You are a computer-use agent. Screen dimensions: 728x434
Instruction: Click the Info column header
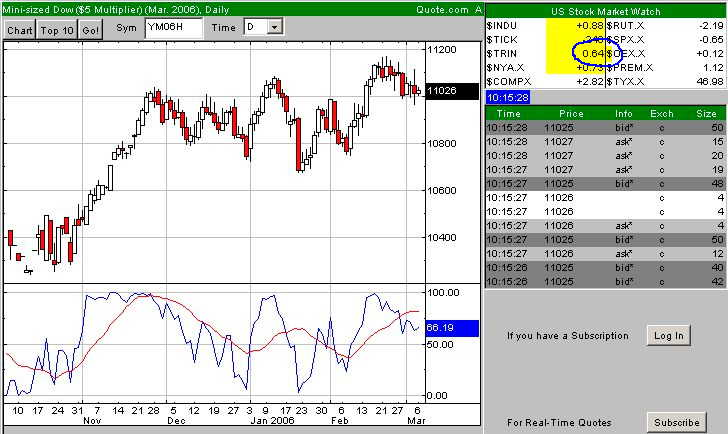tap(624, 114)
